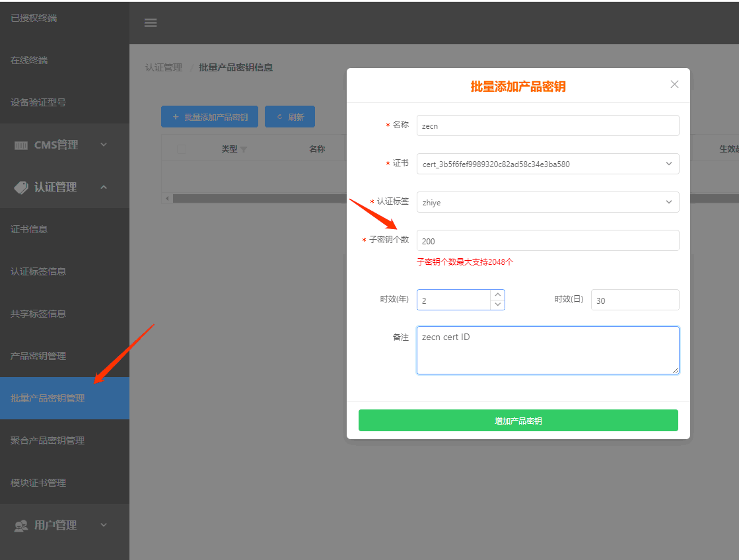Click the 刷新 refresh button

point(290,117)
